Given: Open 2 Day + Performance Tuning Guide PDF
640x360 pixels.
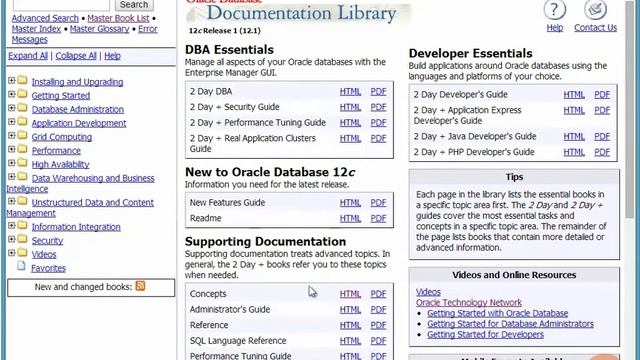Looking at the screenshot, I should [378, 123].
